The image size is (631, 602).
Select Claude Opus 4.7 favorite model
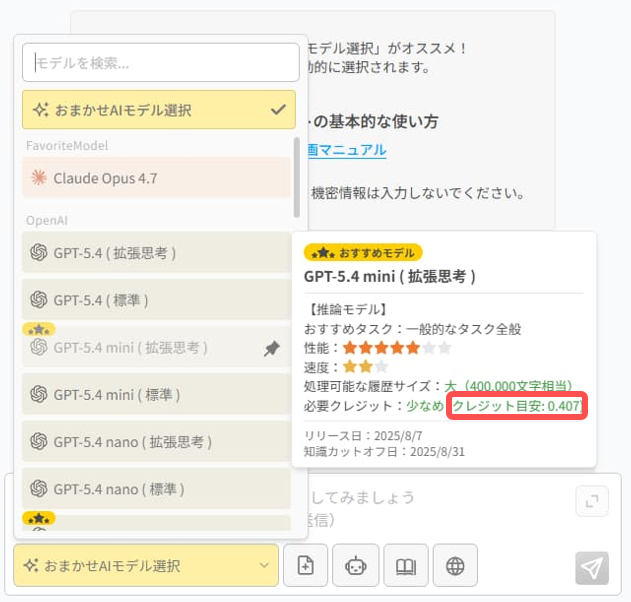coord(156,178)
